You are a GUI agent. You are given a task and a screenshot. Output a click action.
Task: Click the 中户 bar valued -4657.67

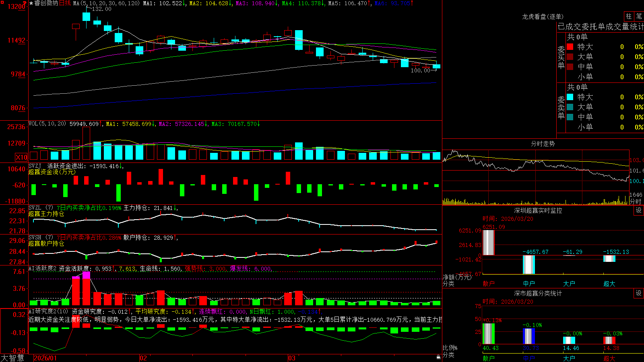[529, 265]
